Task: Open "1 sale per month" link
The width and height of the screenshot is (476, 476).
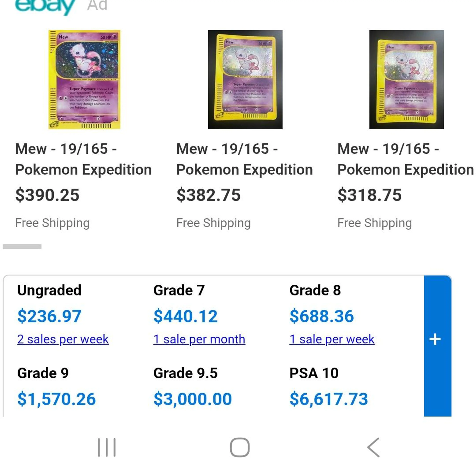Action: click(x=199, y=339)
